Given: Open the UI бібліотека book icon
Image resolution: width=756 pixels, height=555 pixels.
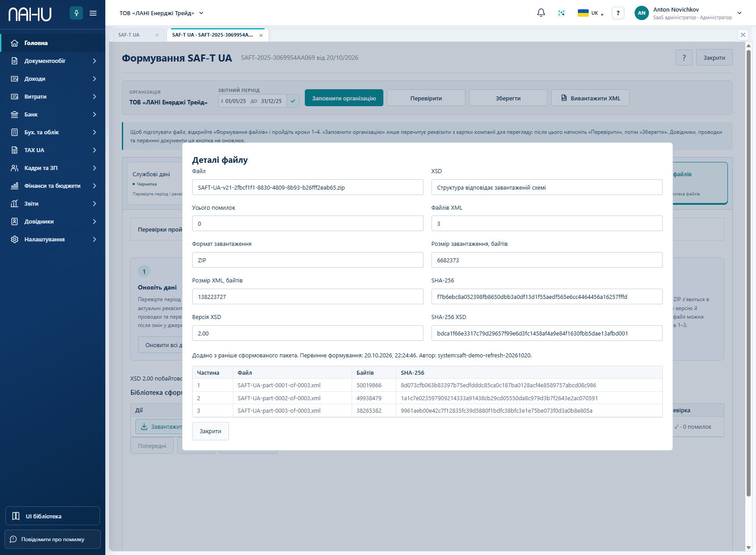Looking at the screenshot, I should tap(16, 516).
